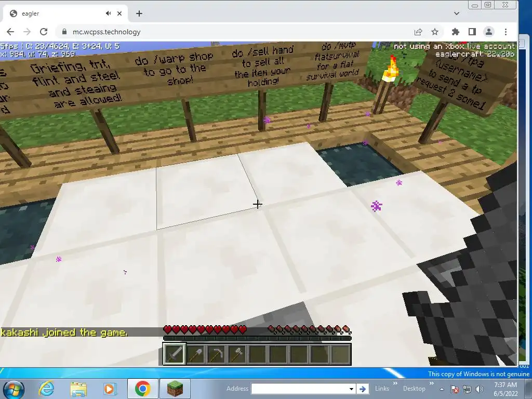The image size is (532, 399).
Task: Open the Minecraft grass block taskbar icon
Action: pyautogui.click(x=175, y=389)
